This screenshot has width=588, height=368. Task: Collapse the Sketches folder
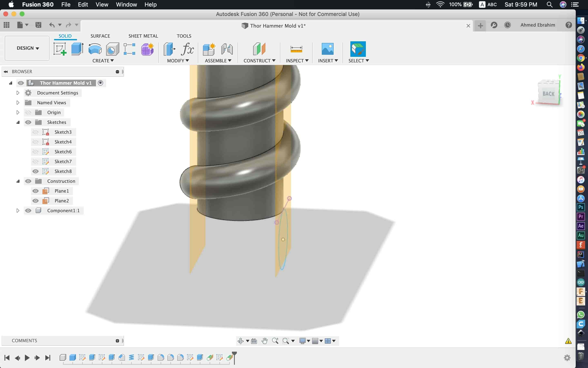18,122
